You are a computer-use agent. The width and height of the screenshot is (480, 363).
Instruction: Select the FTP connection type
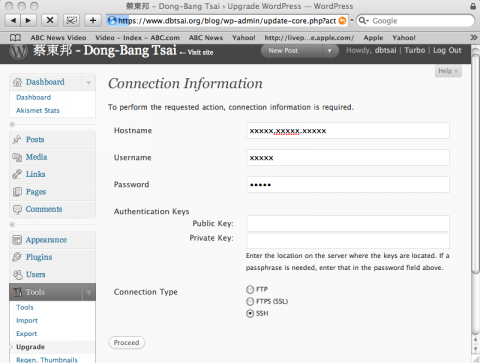250,289
